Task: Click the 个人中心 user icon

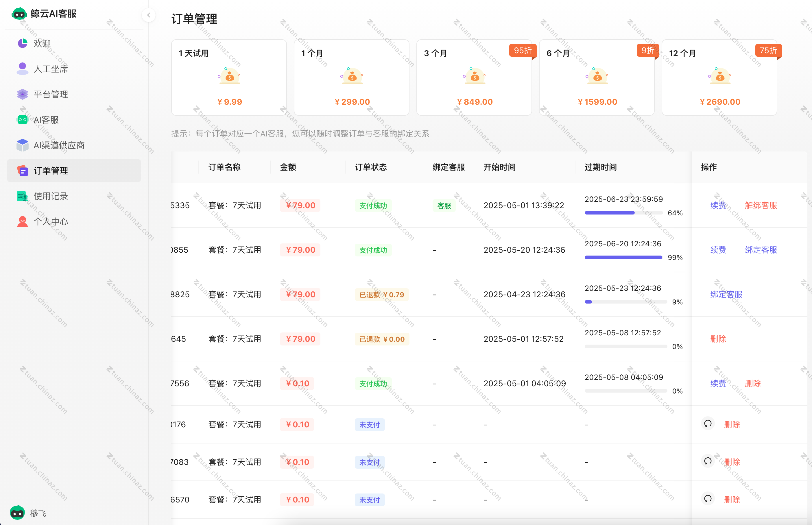Action: pos(23,221)
